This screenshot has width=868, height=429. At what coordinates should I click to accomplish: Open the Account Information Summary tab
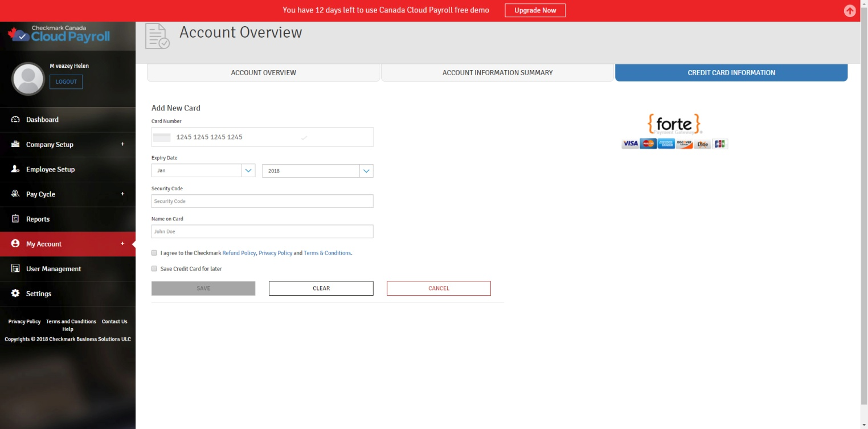[497, 73]
